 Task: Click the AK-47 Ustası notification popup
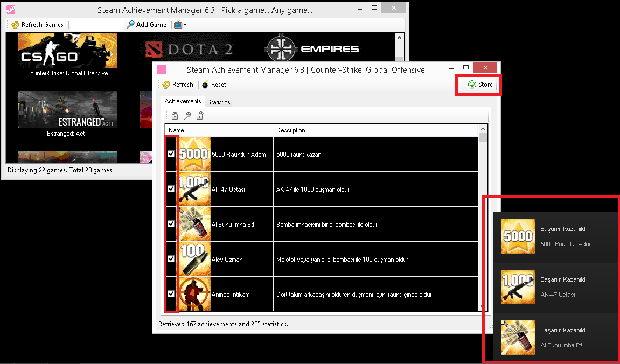[556, 287]
